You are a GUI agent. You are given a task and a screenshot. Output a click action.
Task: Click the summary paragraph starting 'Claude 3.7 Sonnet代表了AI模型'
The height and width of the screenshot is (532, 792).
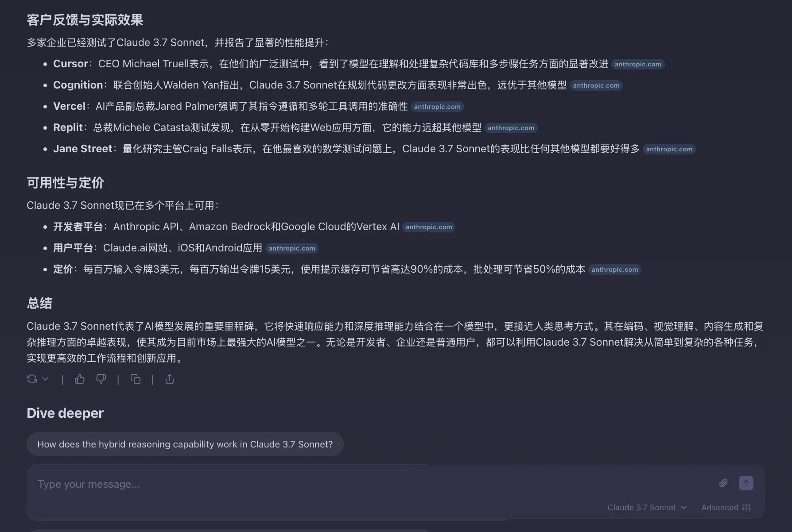point(395,342)
